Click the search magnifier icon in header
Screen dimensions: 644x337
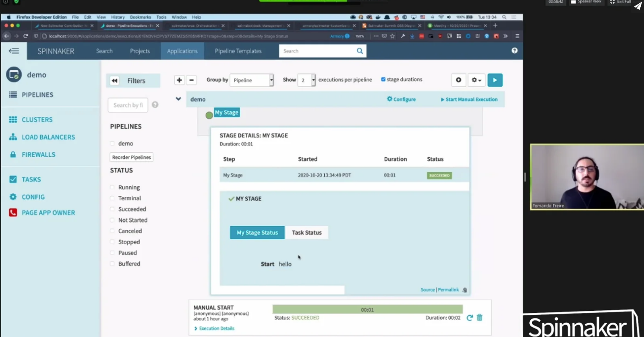point(360,51)
